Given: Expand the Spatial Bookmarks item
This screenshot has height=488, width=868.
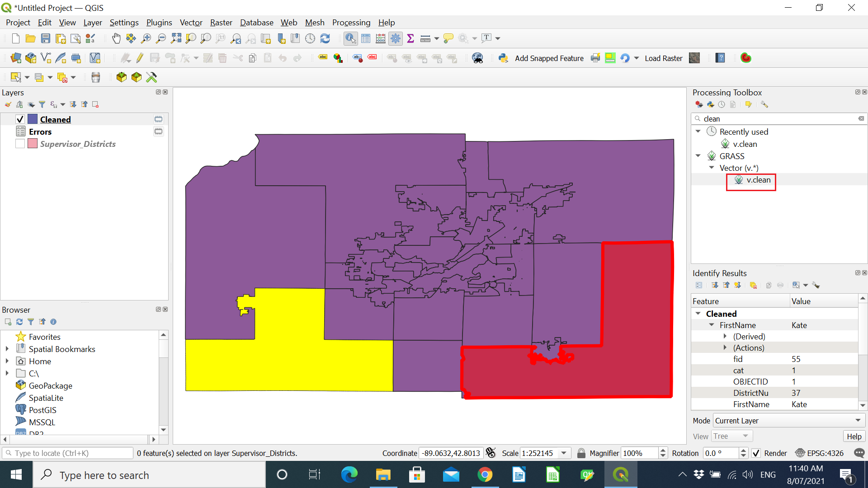Looking at the screenshot, I should (7, 349).
